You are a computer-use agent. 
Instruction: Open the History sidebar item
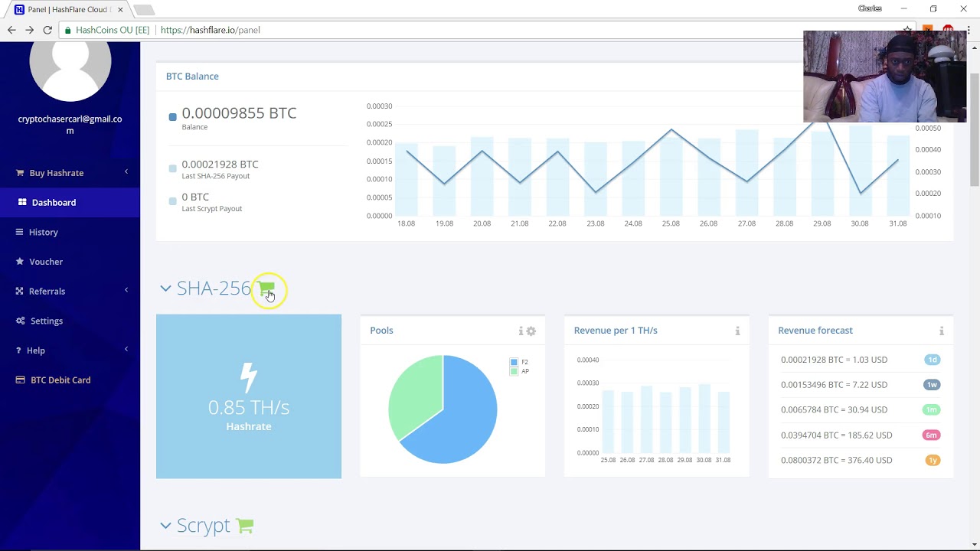(x=70, y=233)
